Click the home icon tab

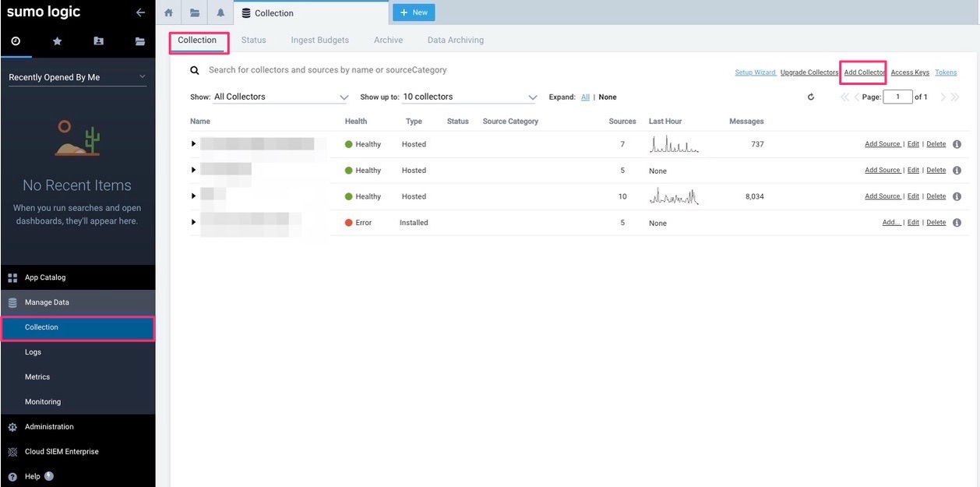coord(168,12)
